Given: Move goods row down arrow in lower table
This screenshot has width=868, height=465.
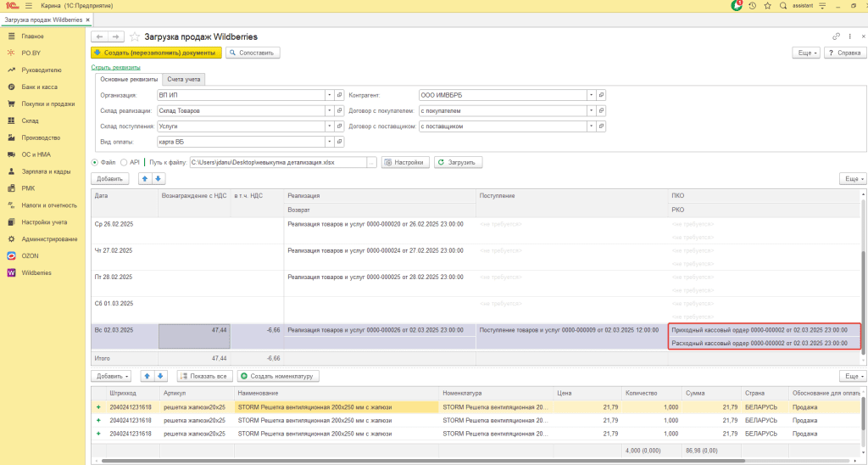Looking at the screenshot, I should tap(160, 376).
